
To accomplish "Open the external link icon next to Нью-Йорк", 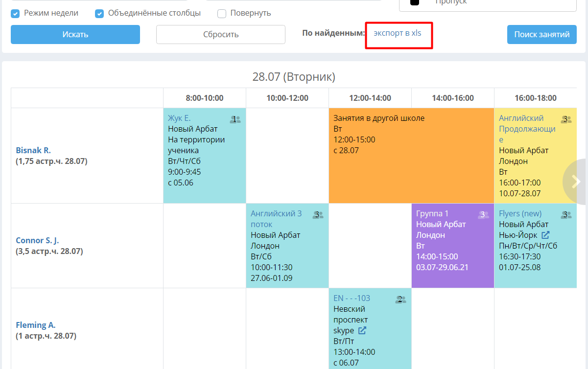I will (545, 235).
